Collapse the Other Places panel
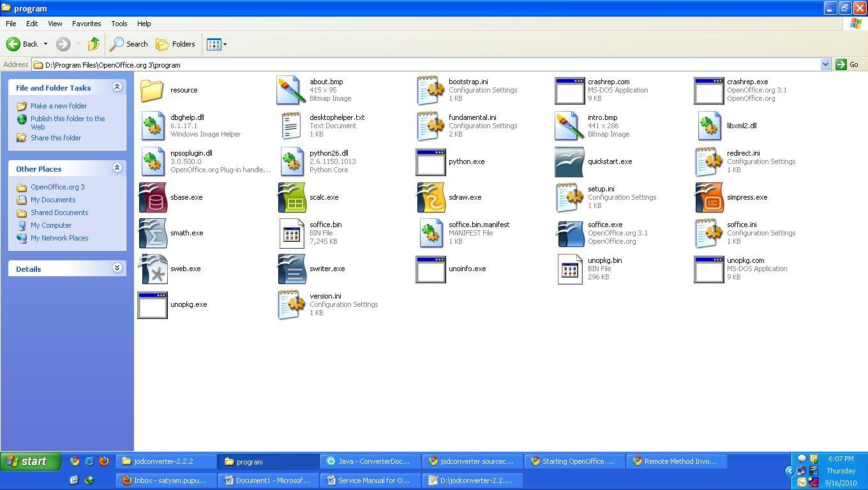Viewport: 868px width, 490px height. tap(117, 168)
